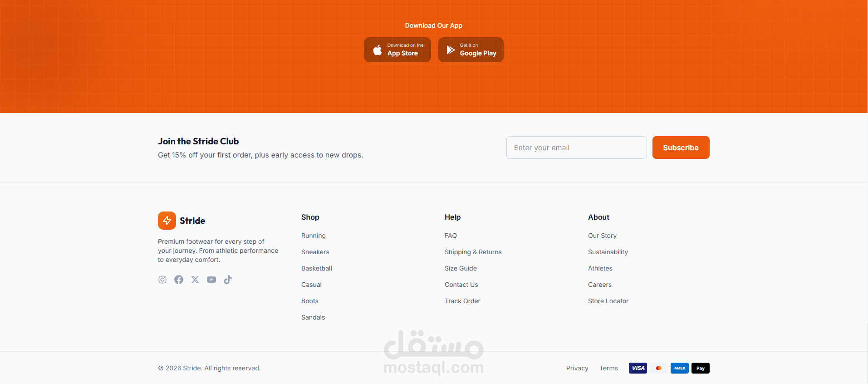Open the Athletes link
868x384 pixels.
600,268
